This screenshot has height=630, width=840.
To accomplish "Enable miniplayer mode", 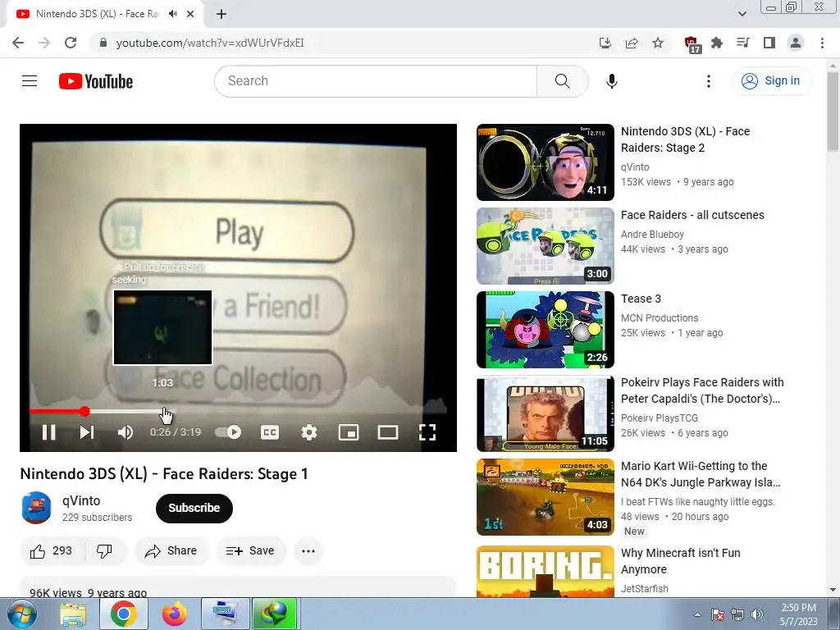I will pos(349,432).
